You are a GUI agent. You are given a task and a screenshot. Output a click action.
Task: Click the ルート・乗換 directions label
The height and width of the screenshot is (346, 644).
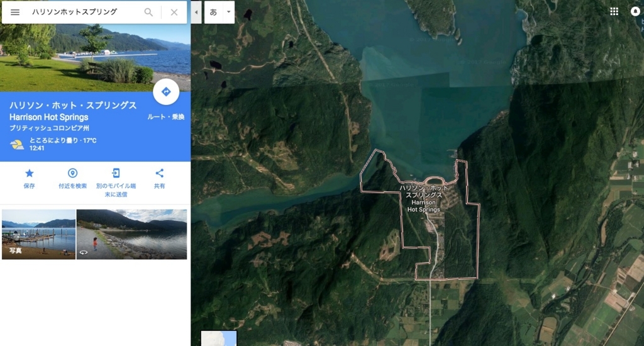[166, 117]
